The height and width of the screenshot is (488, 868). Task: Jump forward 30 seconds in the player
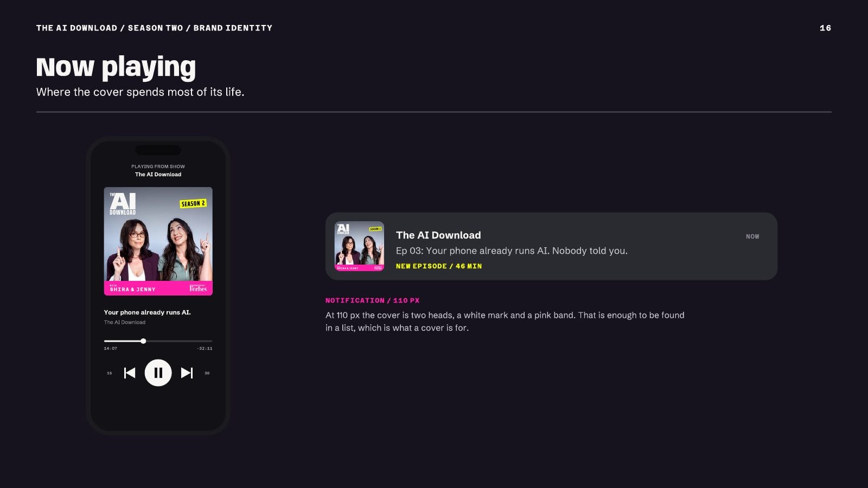tap(207, 373)
